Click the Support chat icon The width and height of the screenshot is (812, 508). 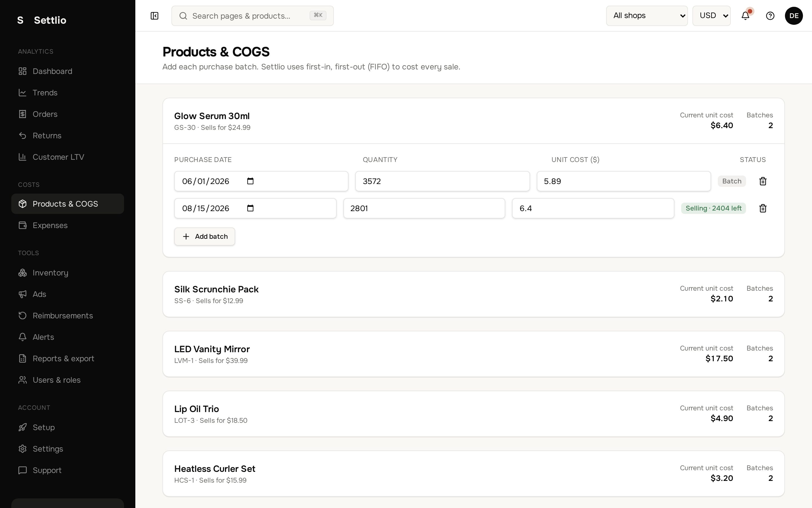point(23,470)
